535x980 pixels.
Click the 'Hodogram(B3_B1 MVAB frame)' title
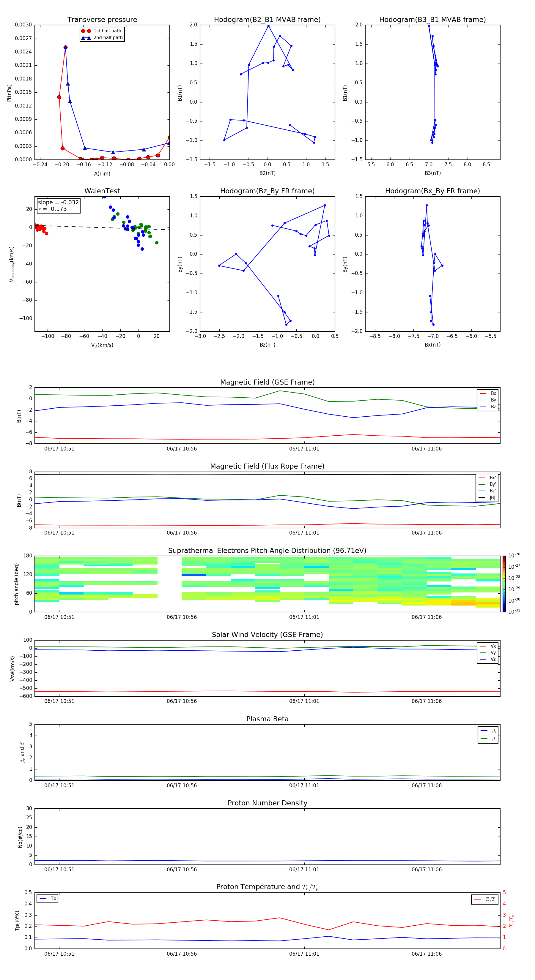[432, 19]
